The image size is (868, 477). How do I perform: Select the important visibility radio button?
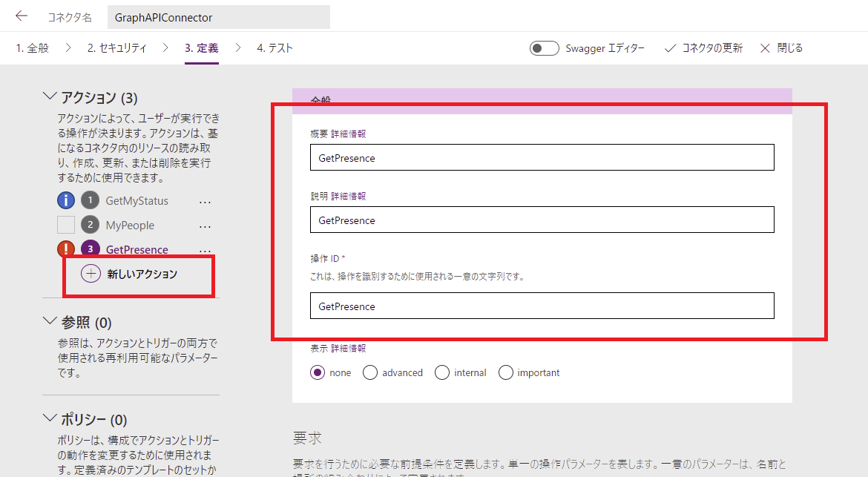point(507,372)
